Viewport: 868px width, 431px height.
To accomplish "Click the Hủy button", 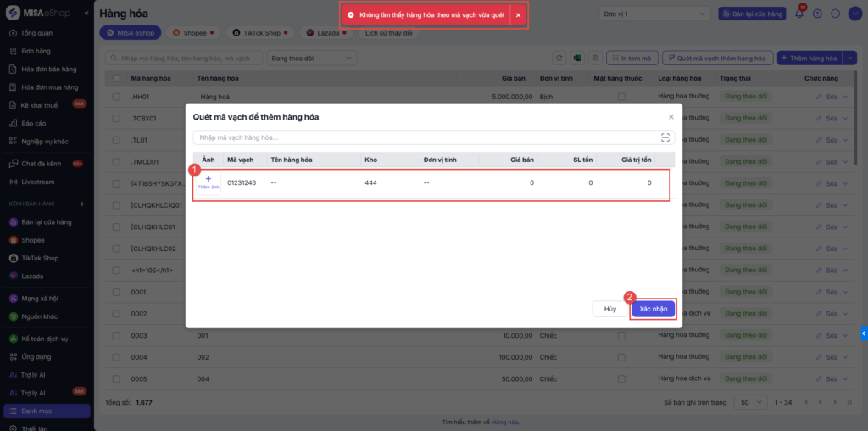I will tap(610, 309).
